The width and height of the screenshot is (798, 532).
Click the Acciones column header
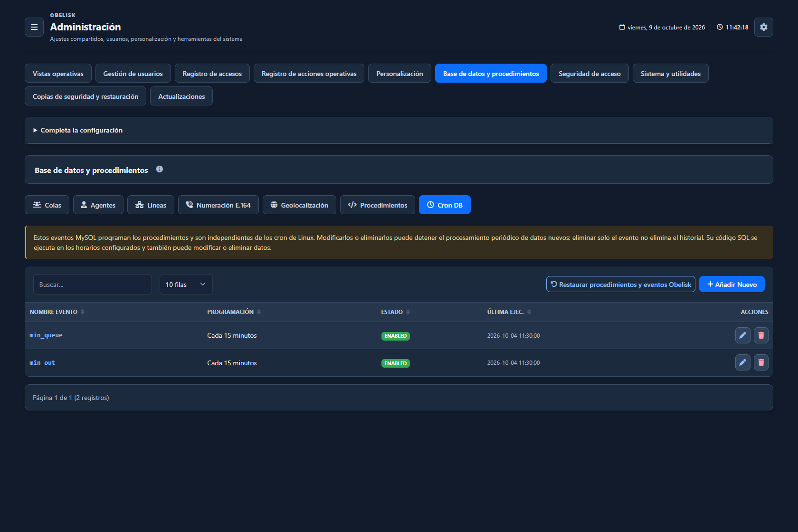point(754,312)
